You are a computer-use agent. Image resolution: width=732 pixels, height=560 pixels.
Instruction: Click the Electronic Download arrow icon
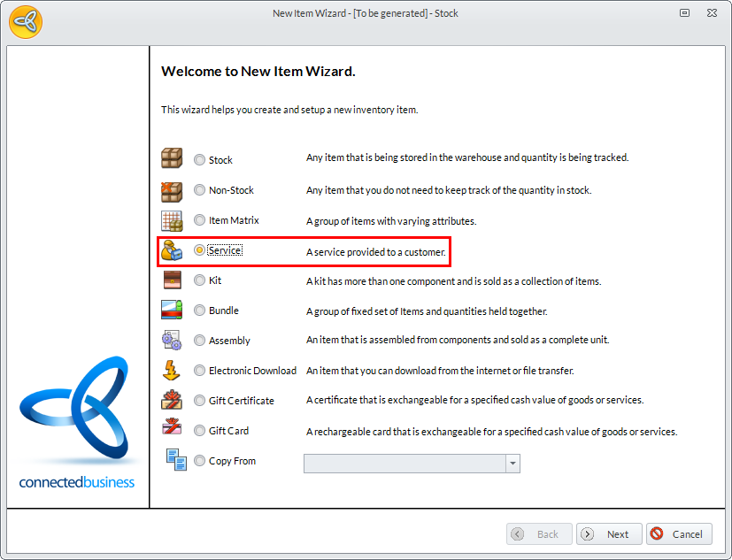[171, 370]
